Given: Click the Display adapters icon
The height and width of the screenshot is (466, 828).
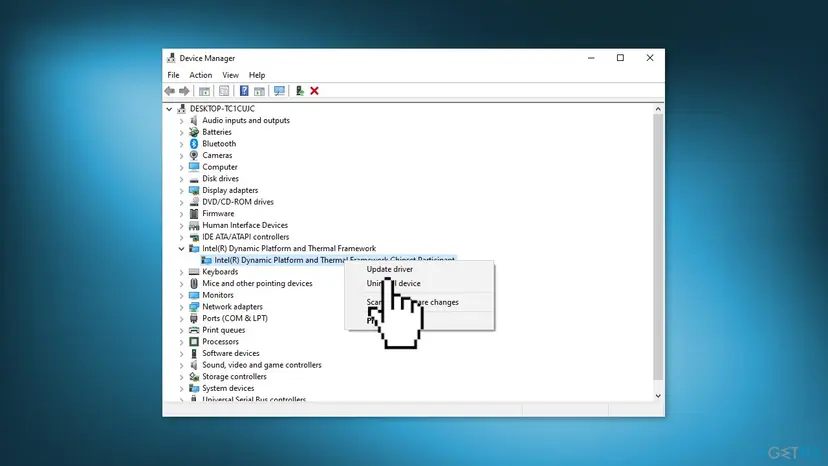Looking at the screenshot, I should [x=194, y=190].
